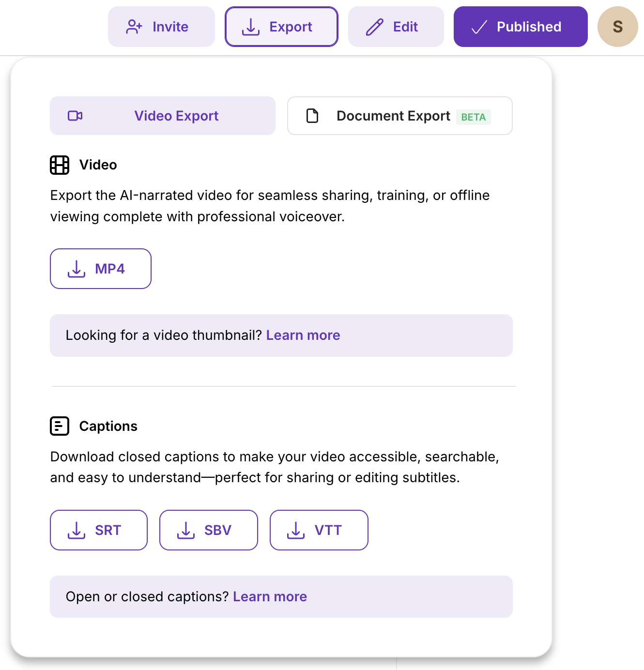Switch to the Video Export tab

click(163, 116)
